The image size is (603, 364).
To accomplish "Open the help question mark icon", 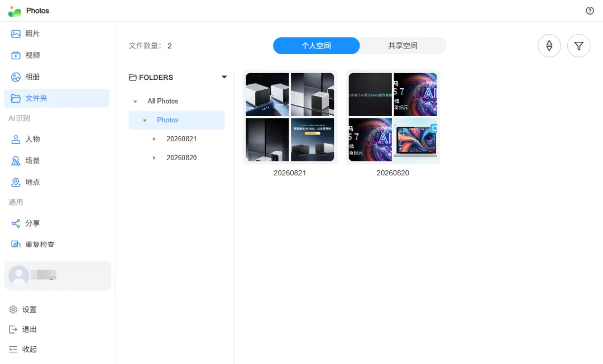I will coord(590,11).
